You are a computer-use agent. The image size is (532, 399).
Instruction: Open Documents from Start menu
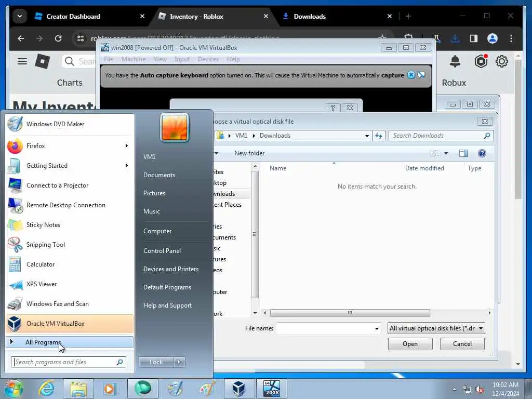159,175
